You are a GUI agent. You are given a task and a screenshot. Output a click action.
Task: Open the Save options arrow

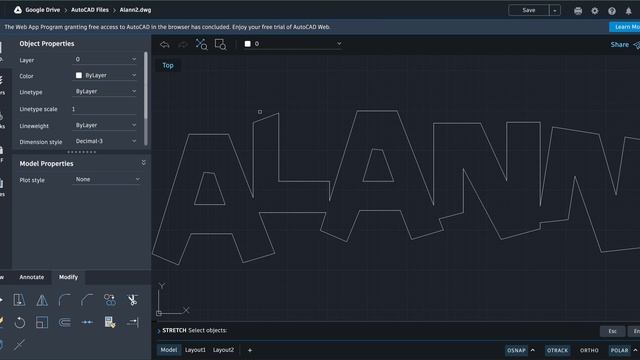(555, 11)
